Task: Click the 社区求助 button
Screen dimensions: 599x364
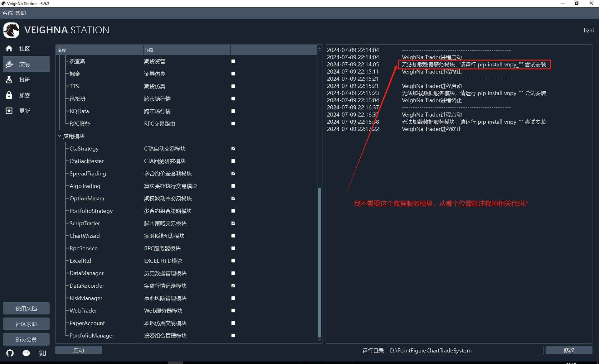Action: tap(26, 324)
